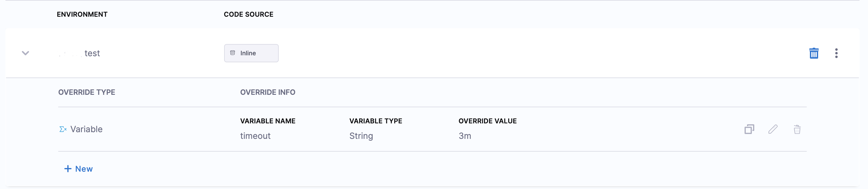Click the OVERRIDE INFO column header
The width and height of the screenshot is (868, 189).
267,92
